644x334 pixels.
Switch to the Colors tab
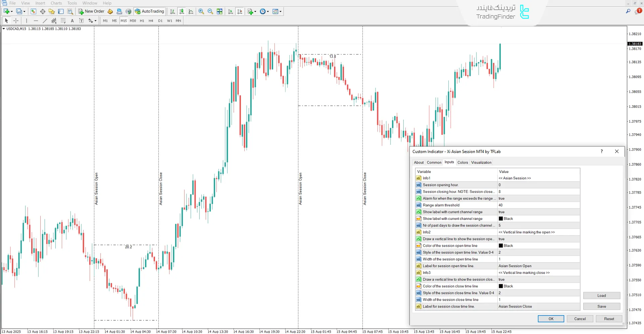coord(462,163)
